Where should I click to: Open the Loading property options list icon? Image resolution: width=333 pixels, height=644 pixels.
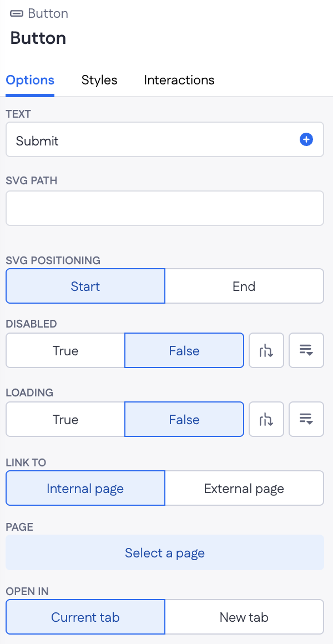tap(306, 419)
